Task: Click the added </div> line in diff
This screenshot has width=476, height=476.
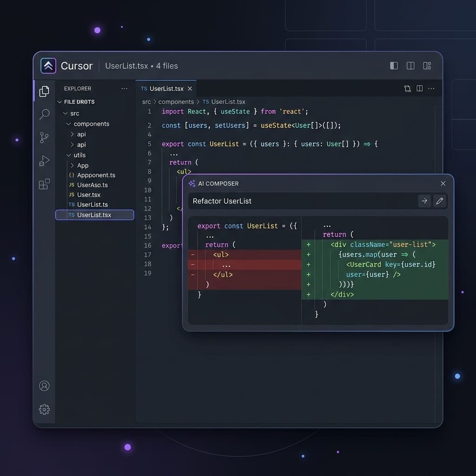Action: click(375, 294)
